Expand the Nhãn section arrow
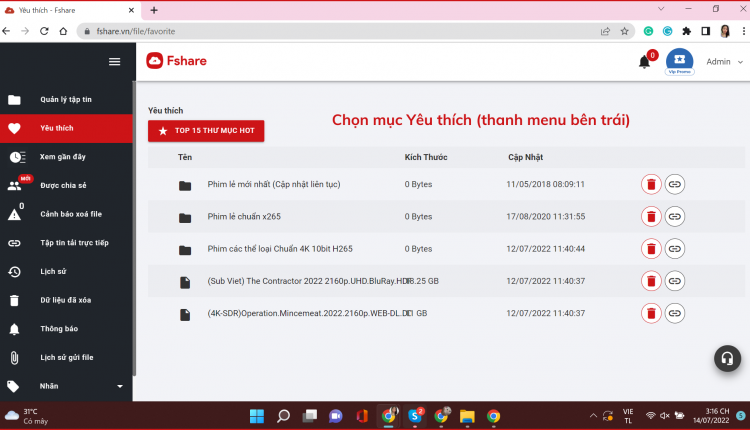Screen dimensions: 750x430 click(x=120, y=386)
